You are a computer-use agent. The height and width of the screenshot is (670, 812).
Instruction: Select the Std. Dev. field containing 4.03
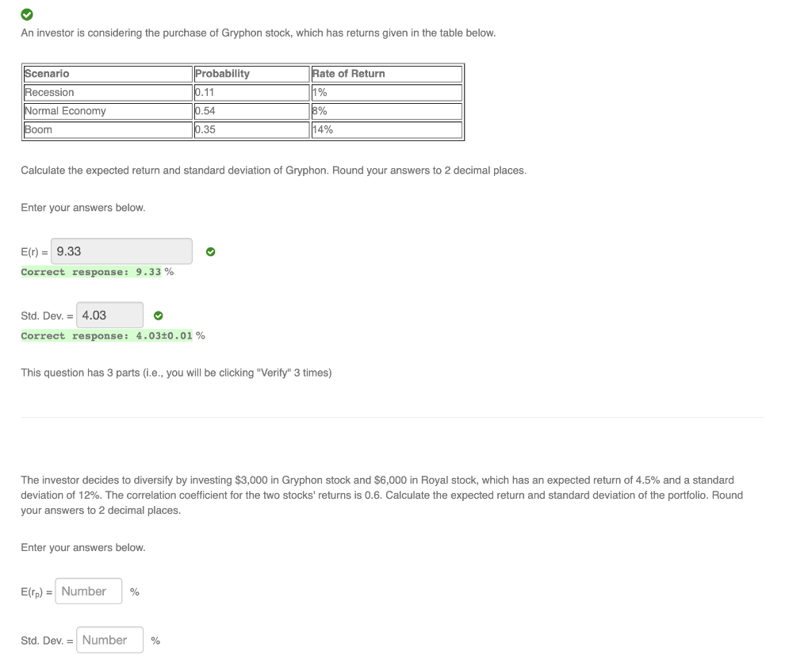click(x=109, y=315)
